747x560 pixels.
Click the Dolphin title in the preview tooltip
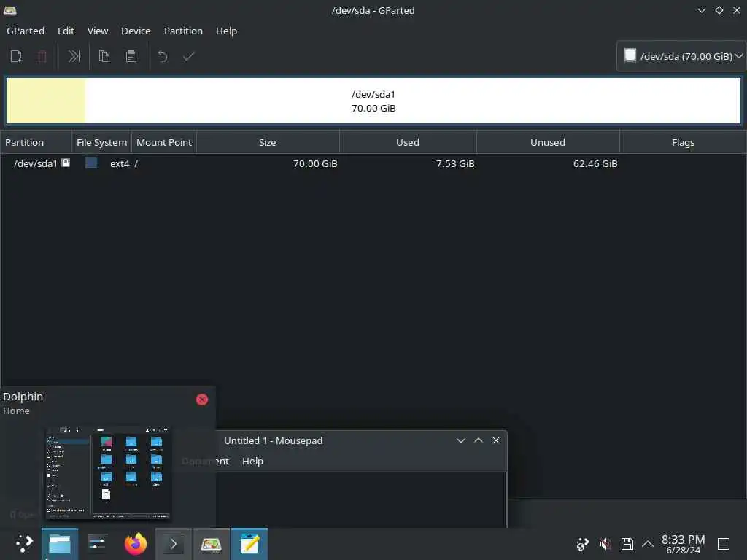pos(23,397)
